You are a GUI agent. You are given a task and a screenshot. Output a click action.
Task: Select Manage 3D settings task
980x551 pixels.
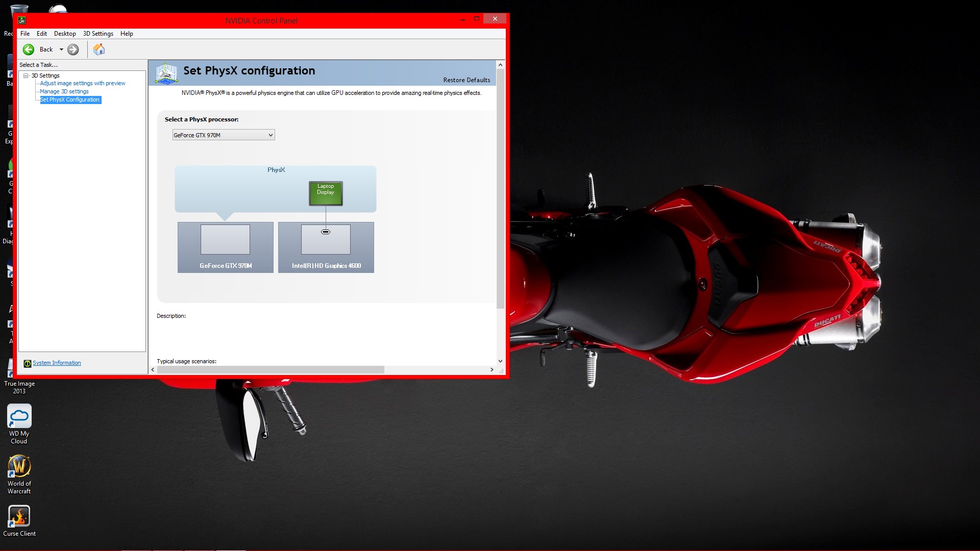tap(64, 91)
